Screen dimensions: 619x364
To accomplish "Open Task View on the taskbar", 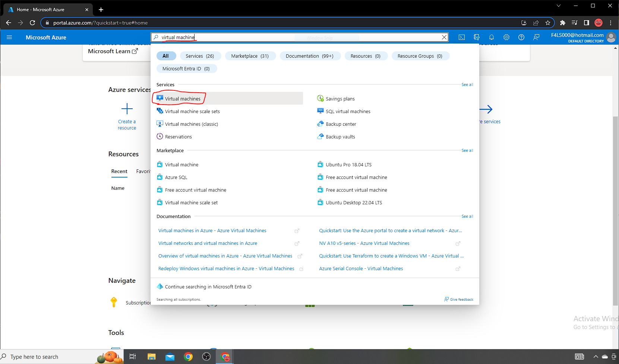I will click(133, 357).
